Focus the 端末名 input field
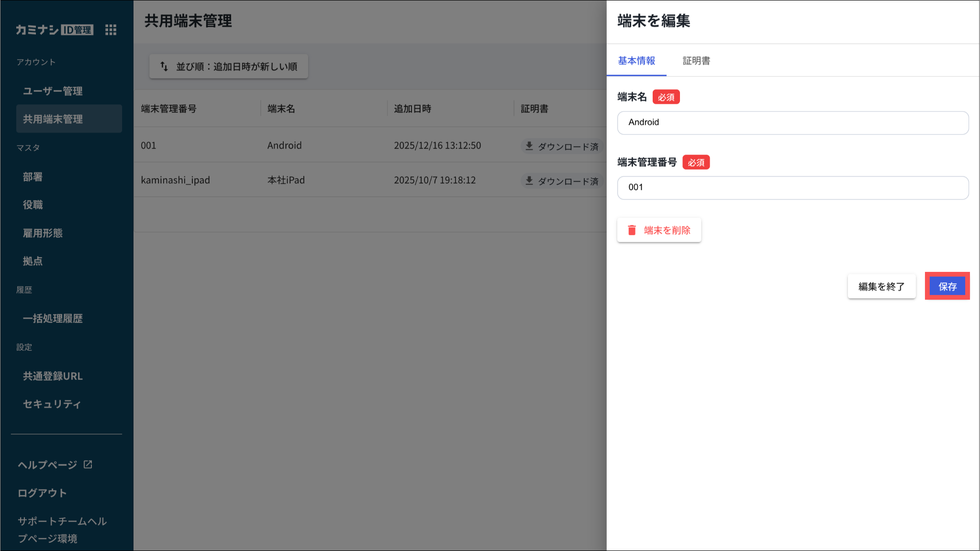 (x=792, y=123)
